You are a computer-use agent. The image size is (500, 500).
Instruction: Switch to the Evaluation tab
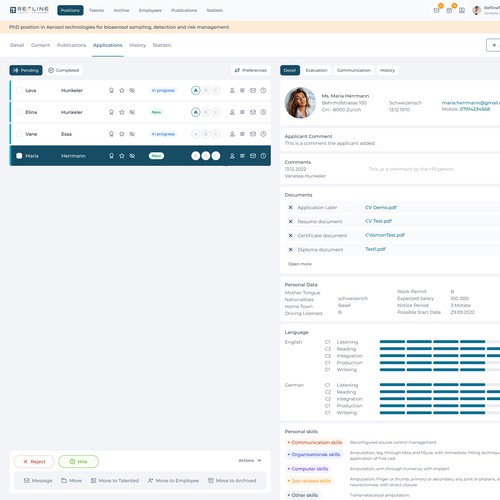click(316, 70)
